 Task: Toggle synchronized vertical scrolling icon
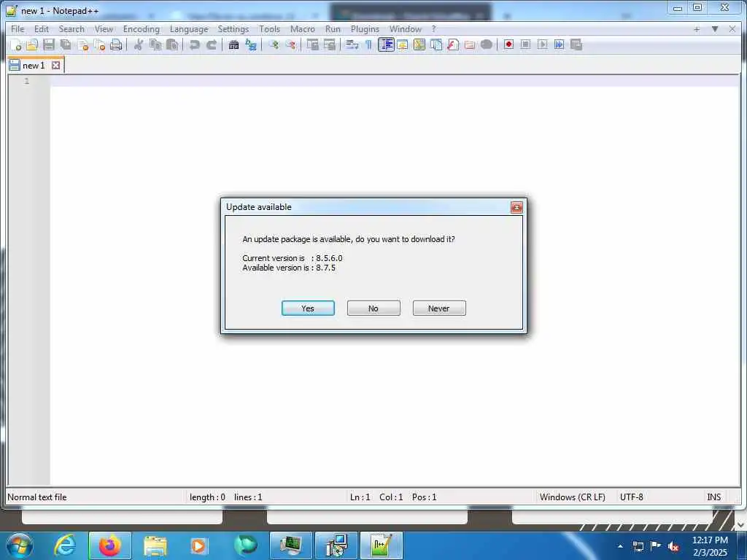(312, 44)
